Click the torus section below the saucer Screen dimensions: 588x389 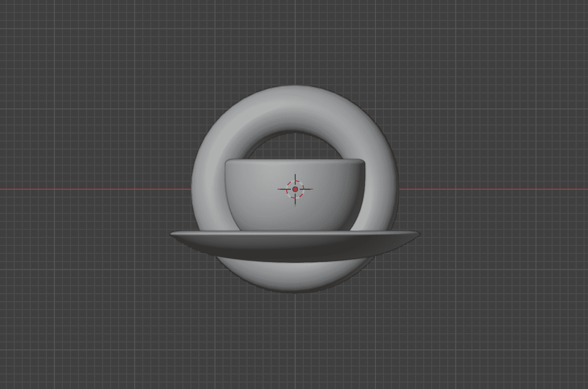(x=295, y=277)
